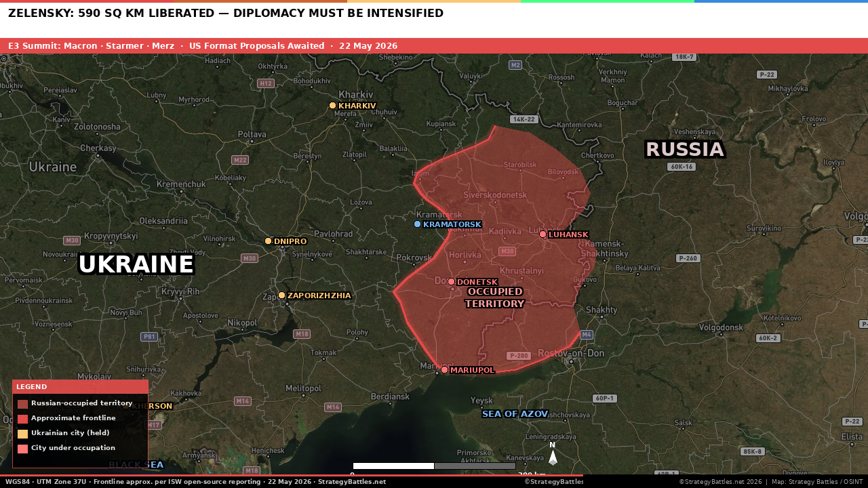
Task: Click the Kamensk-Shakhtinsky map label
Action: click(606, 248)
